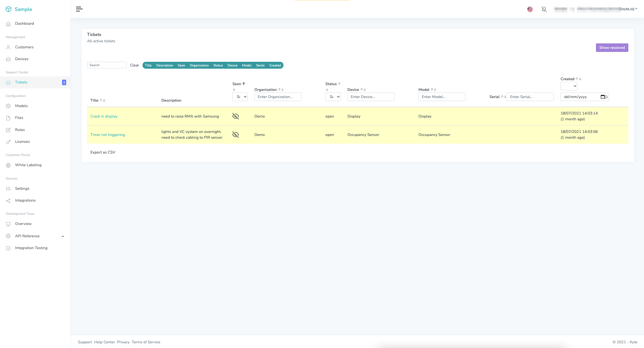The height and width of the screenshot is (348, 644).
Task: Click the Show resolved button
Action: point(612,48)
